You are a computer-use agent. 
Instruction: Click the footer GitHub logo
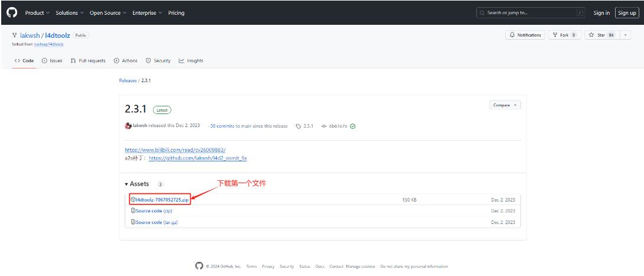point(199,266)
